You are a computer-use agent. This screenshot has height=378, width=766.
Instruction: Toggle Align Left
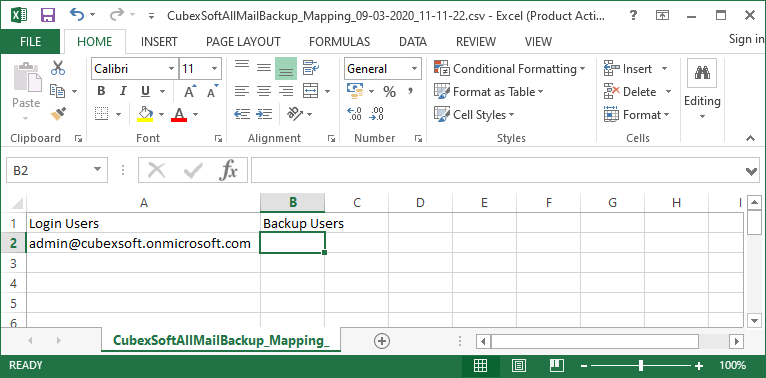click(x=242, y=91)
